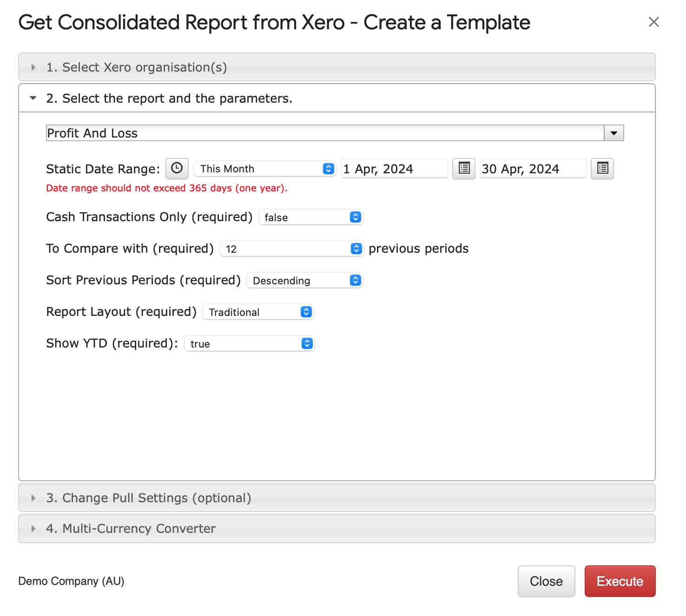686x616 pixels.
Task: Open the start date calendar picker icon
Action: point(464,168)
